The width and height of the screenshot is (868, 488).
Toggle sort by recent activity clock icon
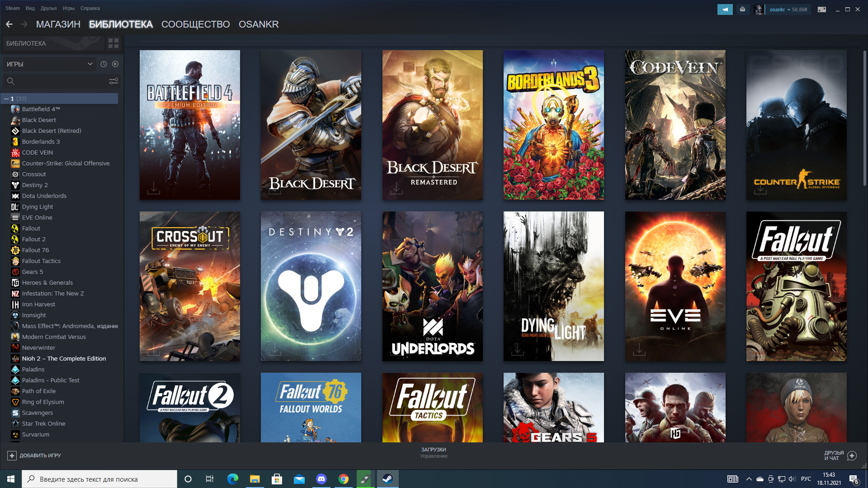tap(104, 64)
